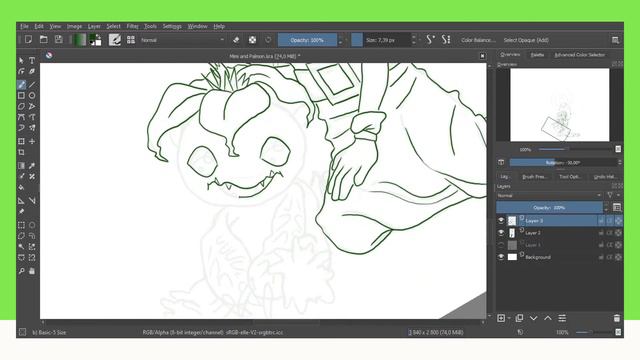Screen dimensions: 640x360
Task: Select the Pan hand tool
Action: pos(32,271)
